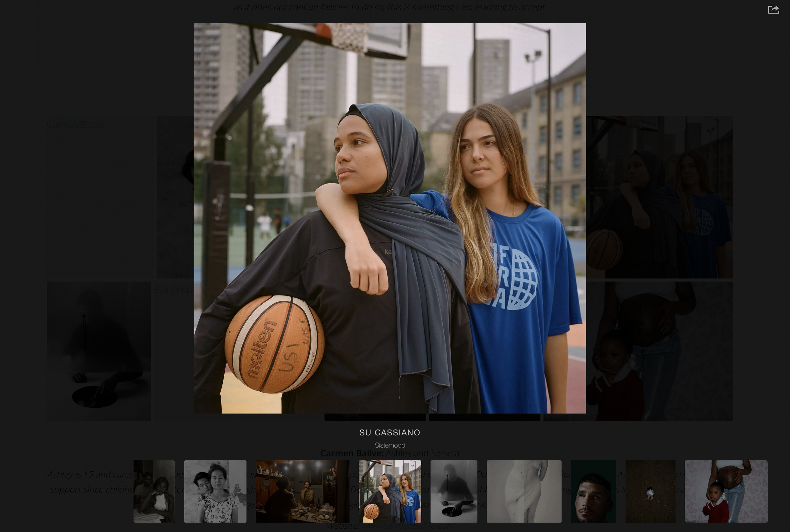Click the large basketball portrait image
Screen dimensions: 790x532
(x=390, y=218)
